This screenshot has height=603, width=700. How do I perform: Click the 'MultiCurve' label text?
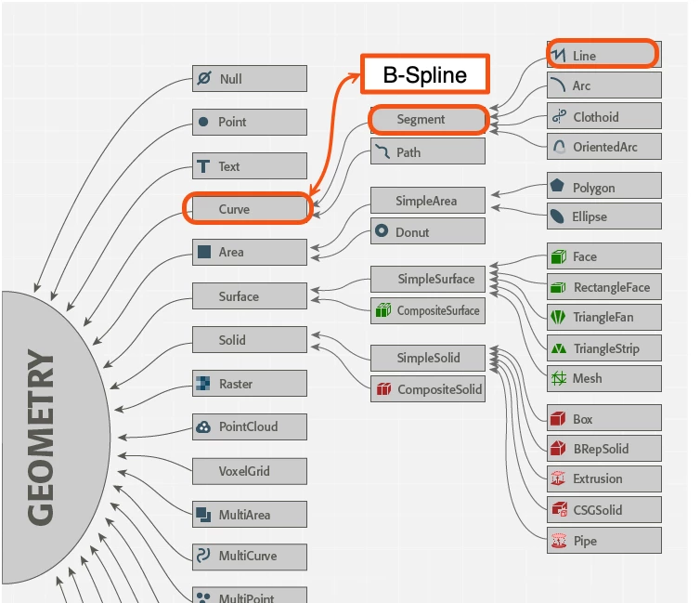[248, 556]
